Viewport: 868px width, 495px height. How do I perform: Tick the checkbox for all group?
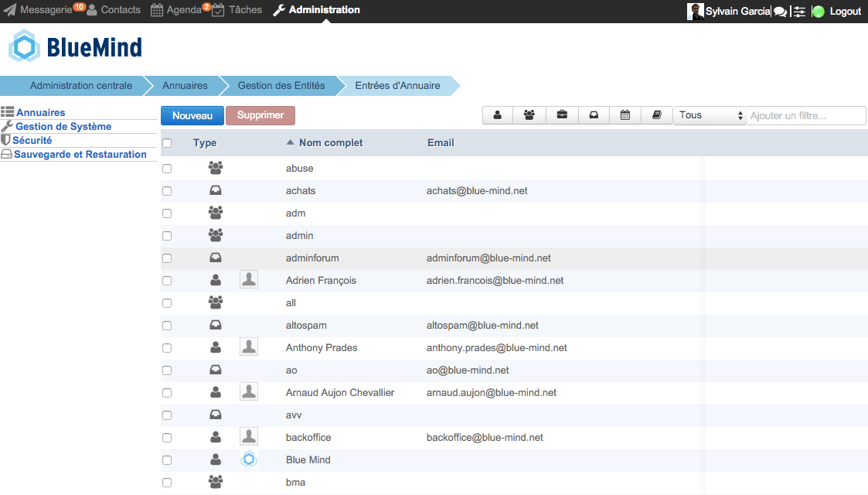pos(167,303)
